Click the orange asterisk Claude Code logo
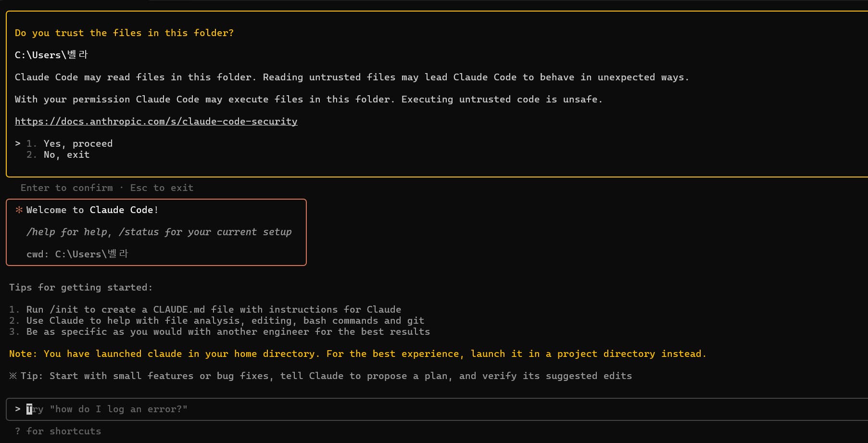The height and width of the screenshot is (443, 868). coord(19,210)
